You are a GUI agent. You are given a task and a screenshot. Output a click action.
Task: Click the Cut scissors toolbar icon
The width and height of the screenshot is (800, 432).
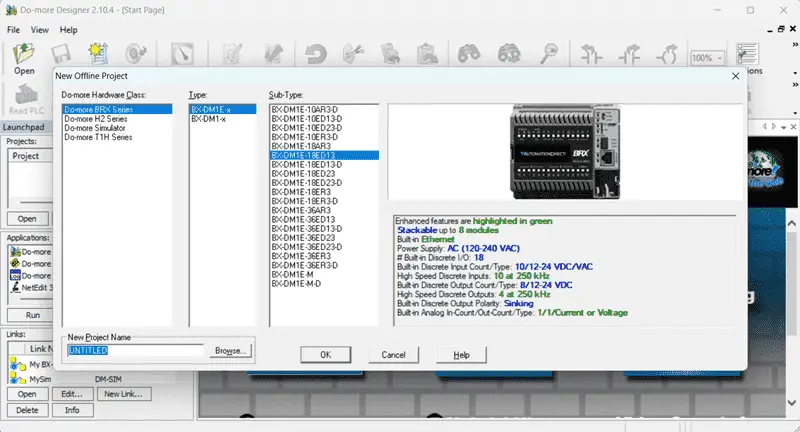click(x=353, y=54)
